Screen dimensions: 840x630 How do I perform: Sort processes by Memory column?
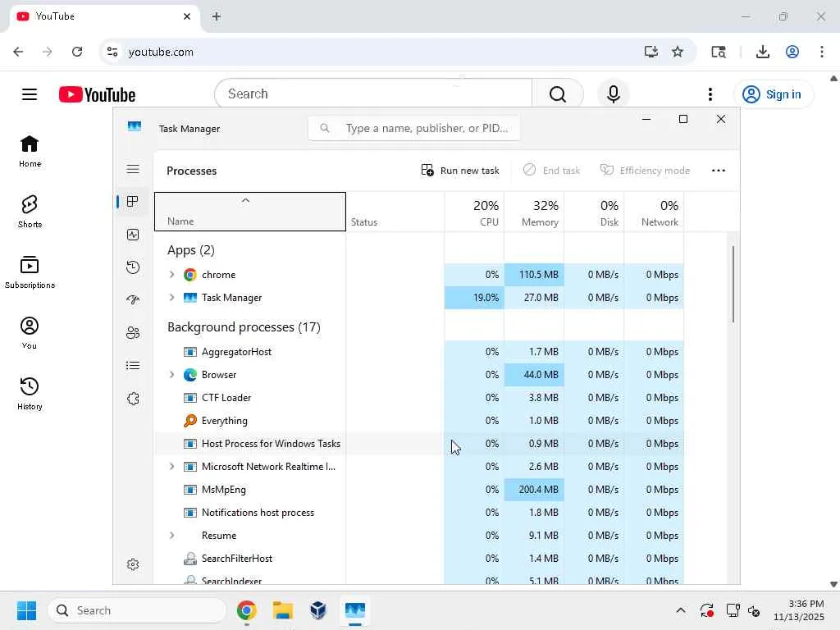click(534, 212)
